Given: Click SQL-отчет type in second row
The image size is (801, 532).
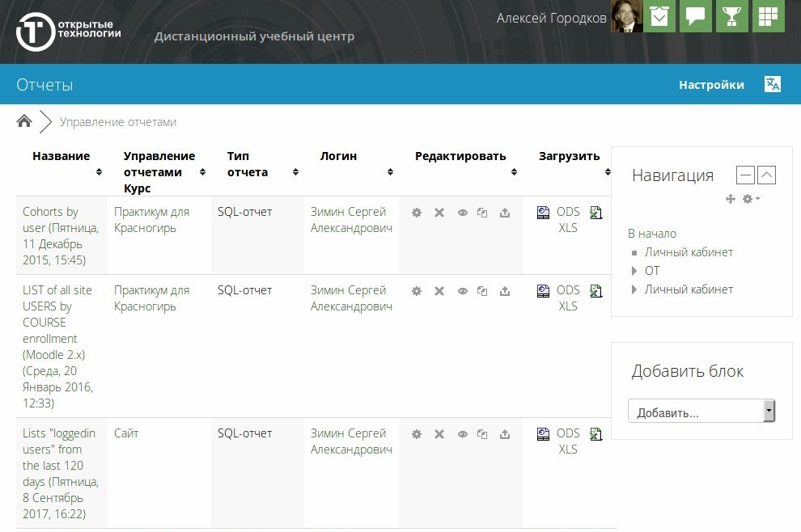Looking at the screenshot, I should (x=244, y=290).
